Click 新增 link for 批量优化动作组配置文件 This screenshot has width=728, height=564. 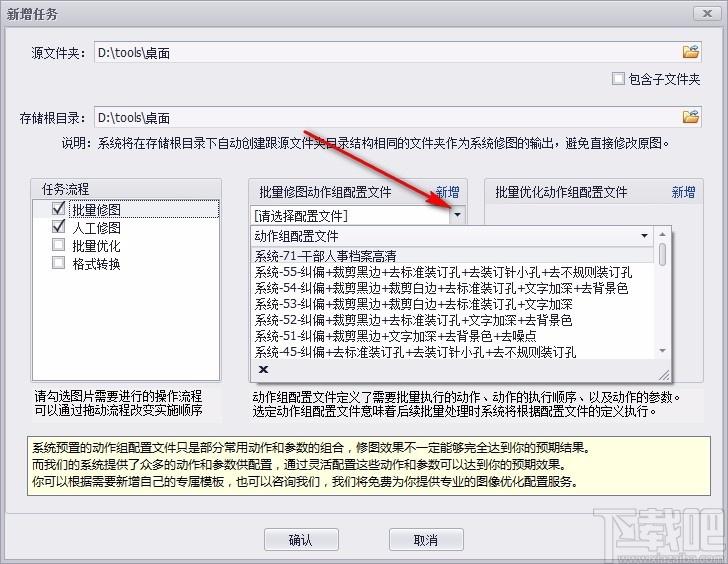(x=683, y=192)
